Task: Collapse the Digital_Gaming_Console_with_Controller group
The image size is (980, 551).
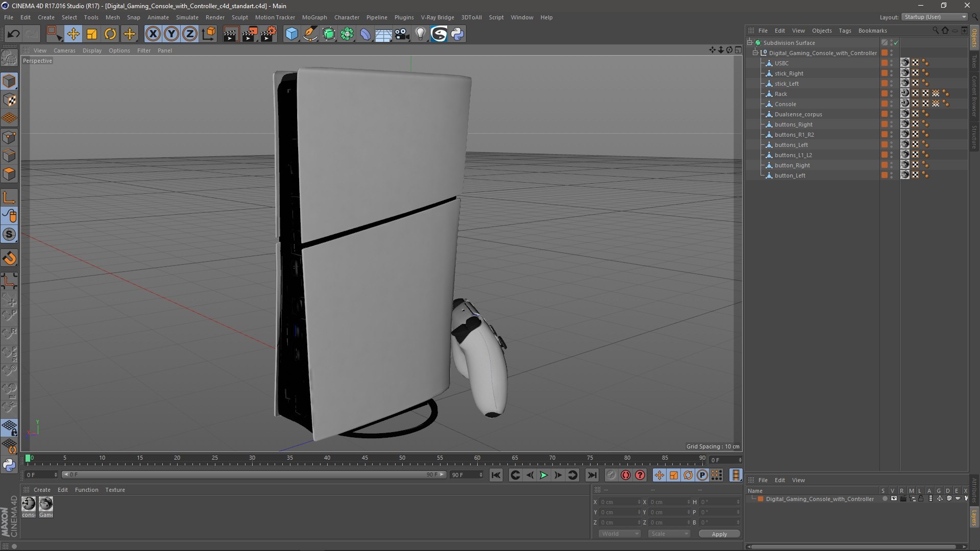Action: click(755, 53)
